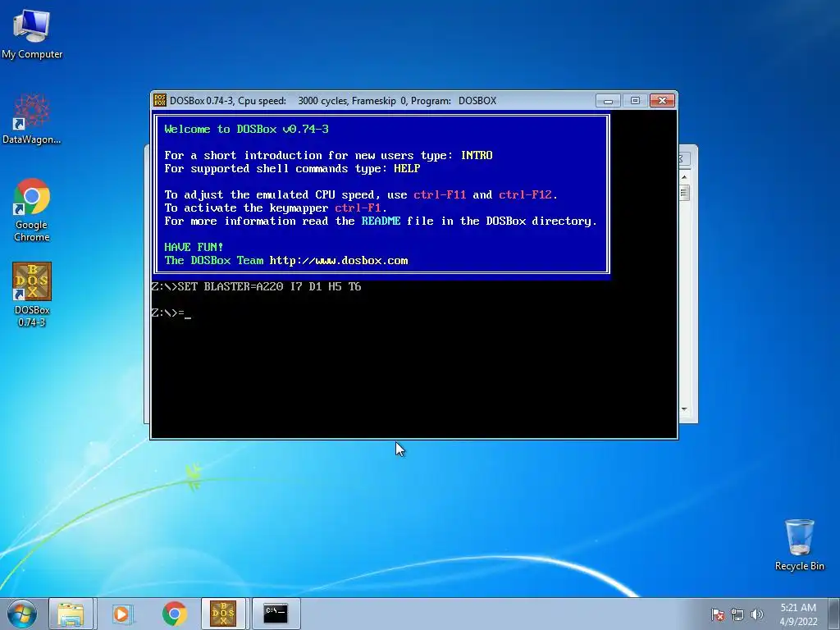Click the Z:\>= command prompt line
This screenshot has height=630, width=840.
[171, 313]
